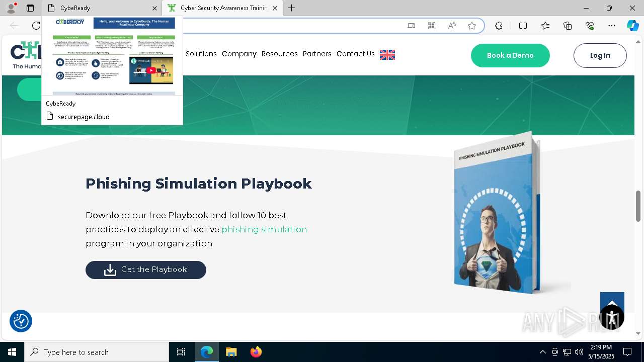Click the page vertical scrollbar thumb
Image resolution: width=644 pixels, height=362 pixels.
(x=638, y=206)
